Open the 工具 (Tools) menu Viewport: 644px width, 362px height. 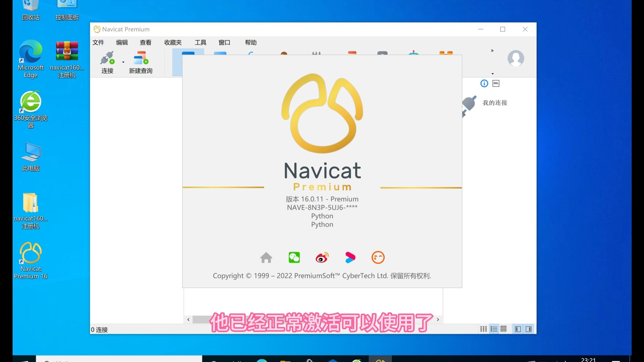point(200,42)
